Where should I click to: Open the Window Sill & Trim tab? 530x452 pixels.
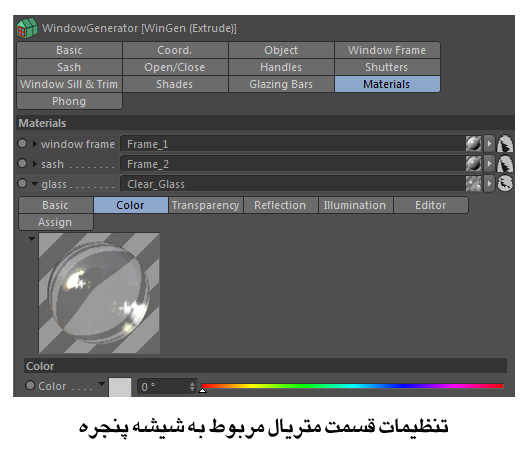[x=69, y=84]
